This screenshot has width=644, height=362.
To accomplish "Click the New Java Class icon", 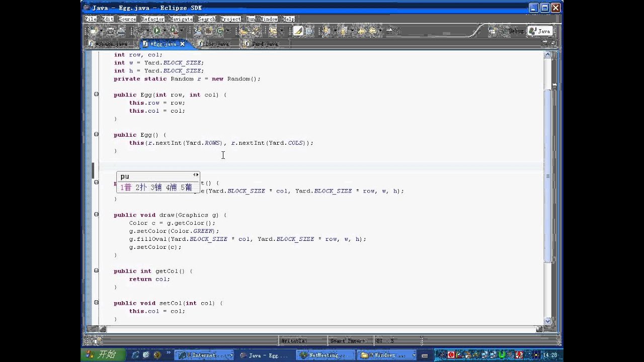I will (220, 31).
